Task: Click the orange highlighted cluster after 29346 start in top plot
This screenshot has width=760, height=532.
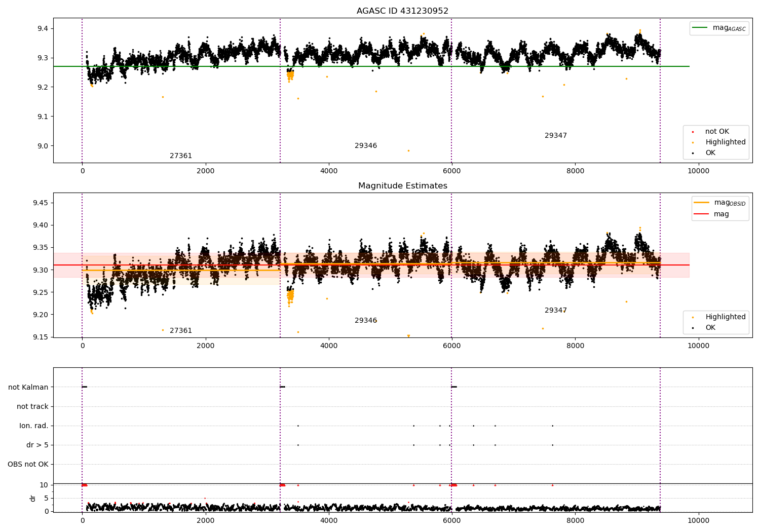Action: click(290, 75)
